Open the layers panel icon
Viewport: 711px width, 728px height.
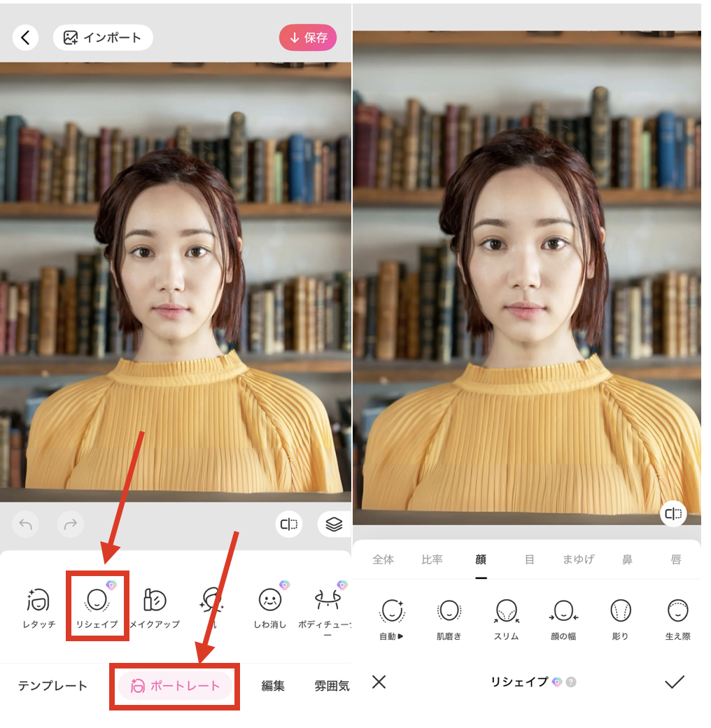pyautogui.click(x=334, y=524)
